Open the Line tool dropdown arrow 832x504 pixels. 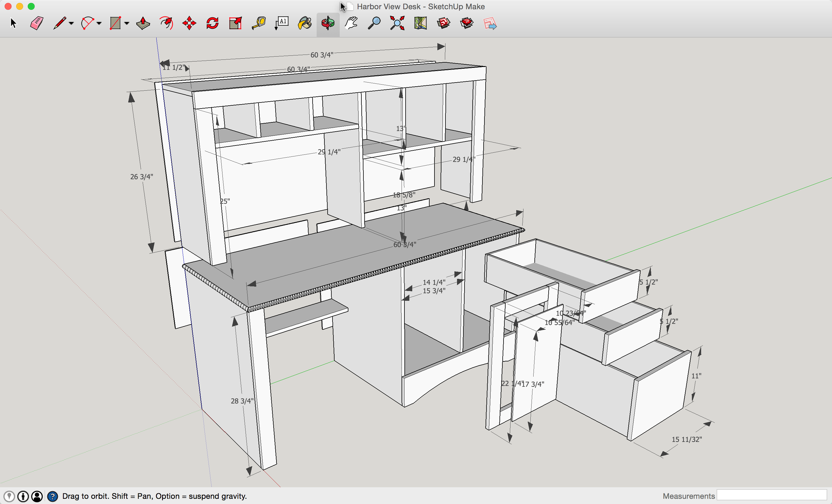(x=71, y=23)
